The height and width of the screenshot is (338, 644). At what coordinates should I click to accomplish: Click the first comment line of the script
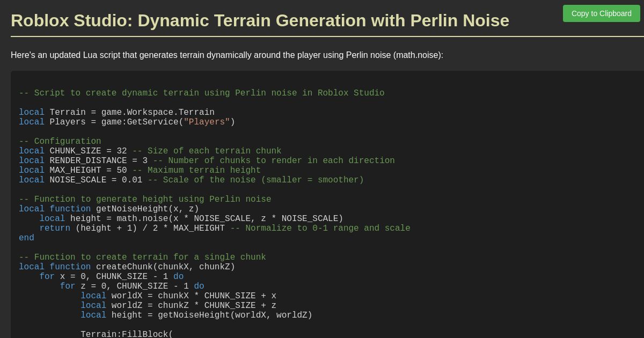(x=201, y=93)
